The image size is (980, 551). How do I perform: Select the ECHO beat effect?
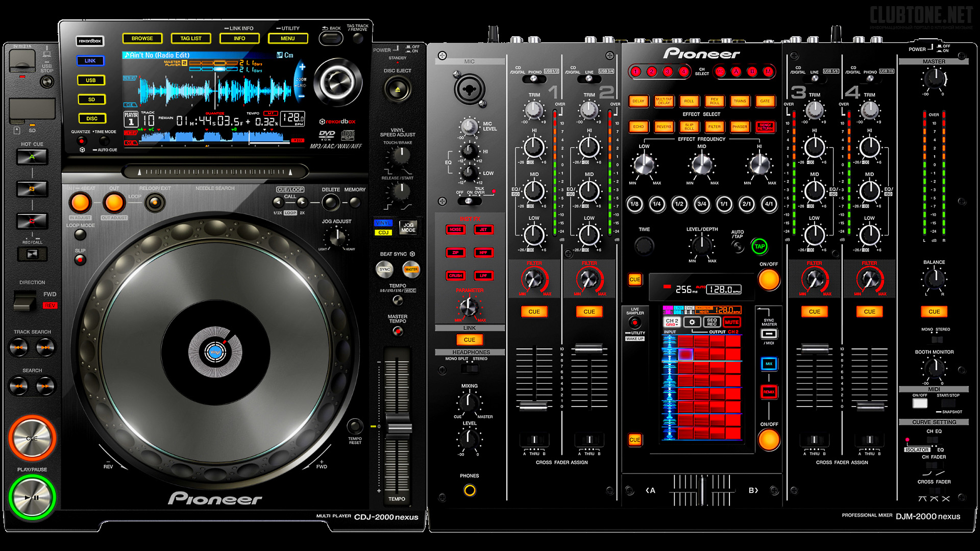[x=639, y=127]
